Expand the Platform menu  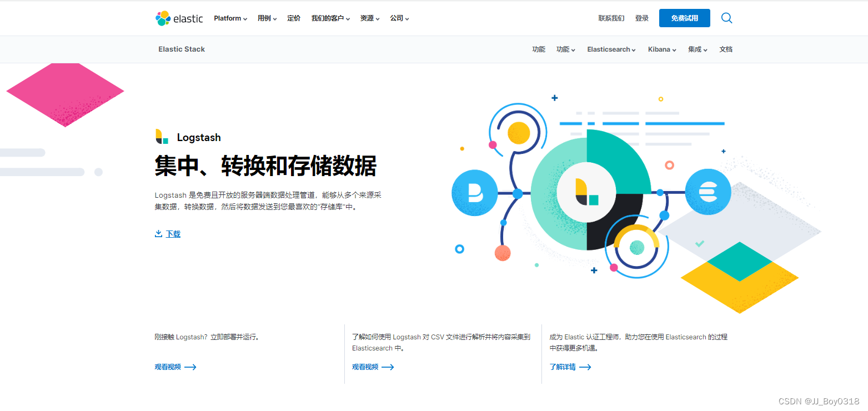pos(230,18)
